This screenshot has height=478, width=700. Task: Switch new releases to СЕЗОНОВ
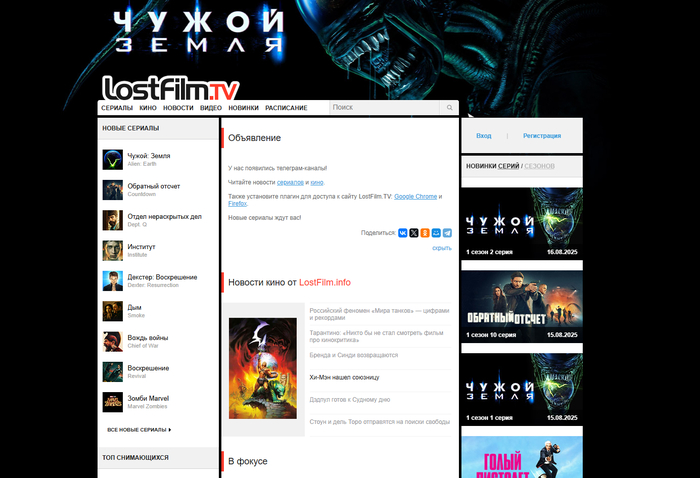point(539,165)
